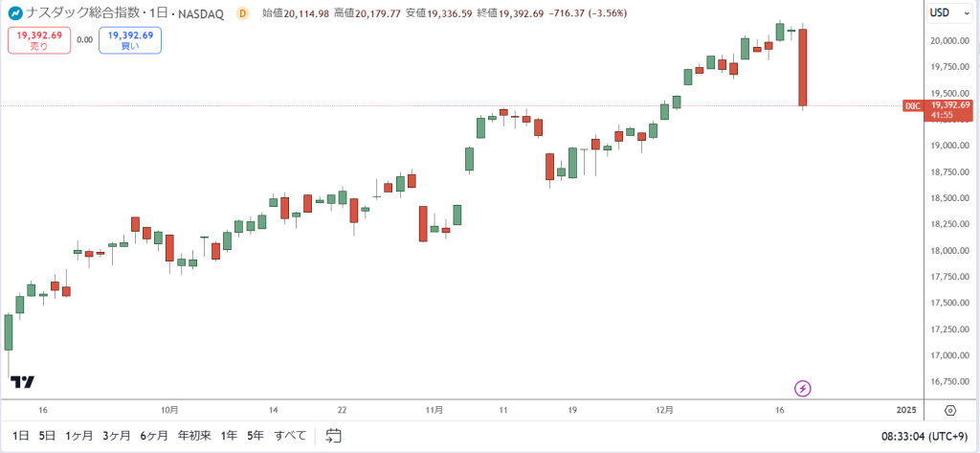This screenshot has height=453, width=980.
Task: Select the 1日 time range
Action: click(x=21, y=436)
